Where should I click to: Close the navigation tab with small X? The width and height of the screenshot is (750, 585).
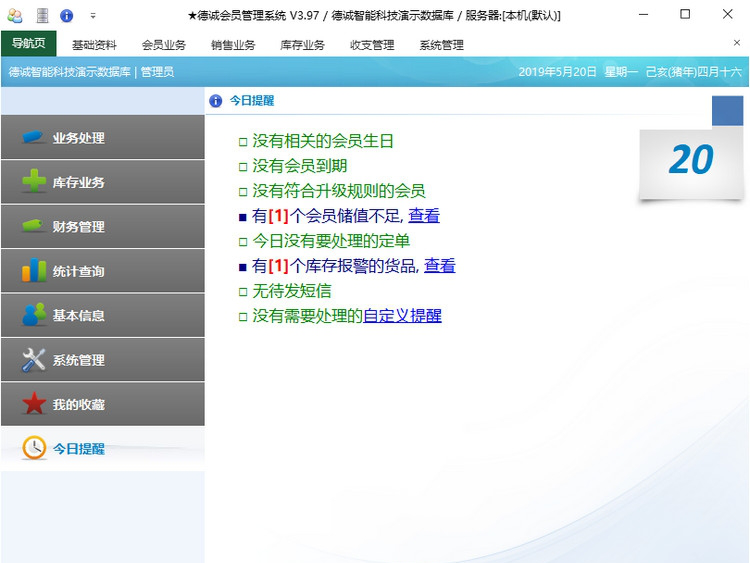point(737,43)
